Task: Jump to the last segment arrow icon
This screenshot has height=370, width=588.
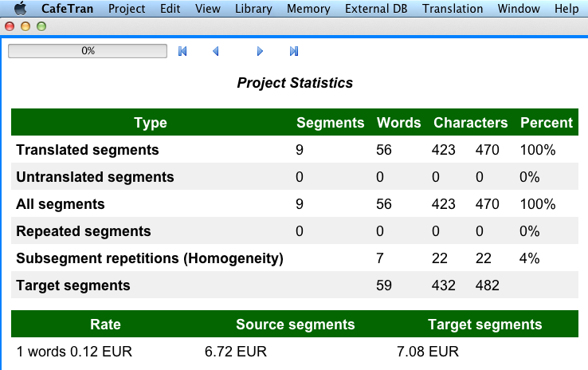Action: click(293, 51)
